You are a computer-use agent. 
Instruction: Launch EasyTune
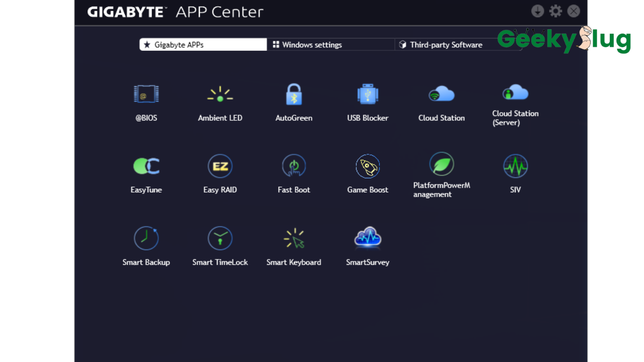[x=146, y=166]
